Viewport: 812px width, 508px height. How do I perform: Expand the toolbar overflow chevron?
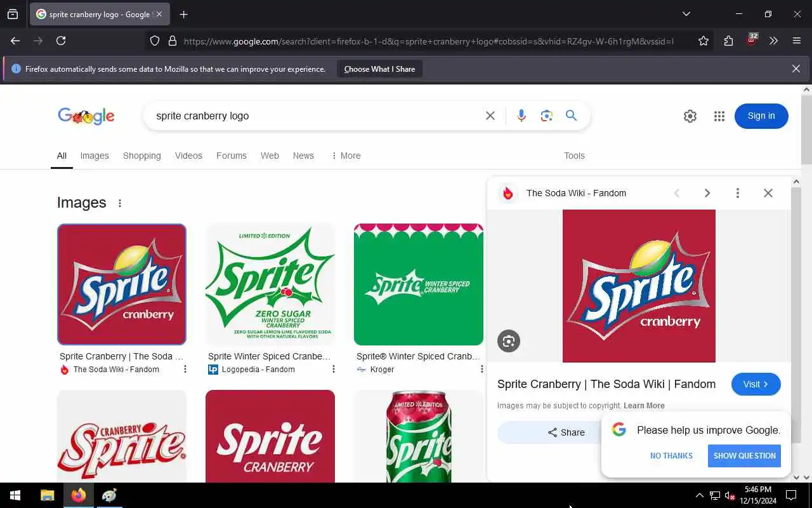point(773,41)
